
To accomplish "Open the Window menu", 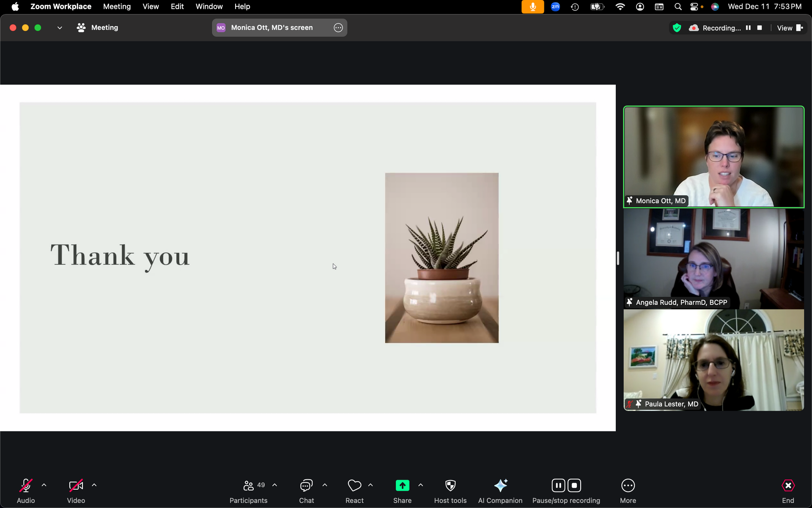I will click(209, 6).
